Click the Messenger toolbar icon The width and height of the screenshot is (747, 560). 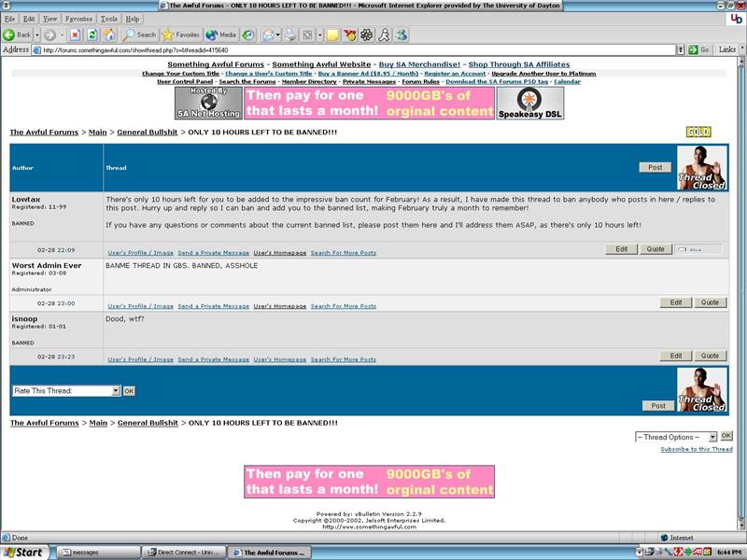point(402,35)
